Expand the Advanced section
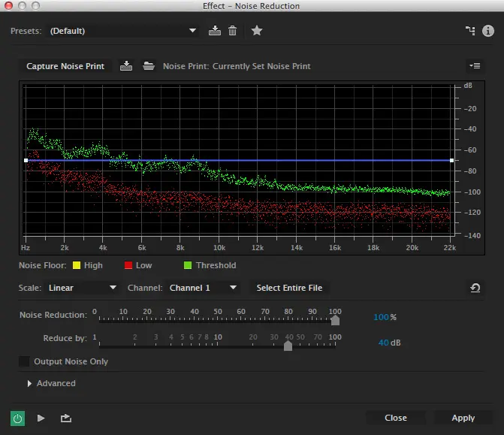Screen dimensions: 504x435 30,383
